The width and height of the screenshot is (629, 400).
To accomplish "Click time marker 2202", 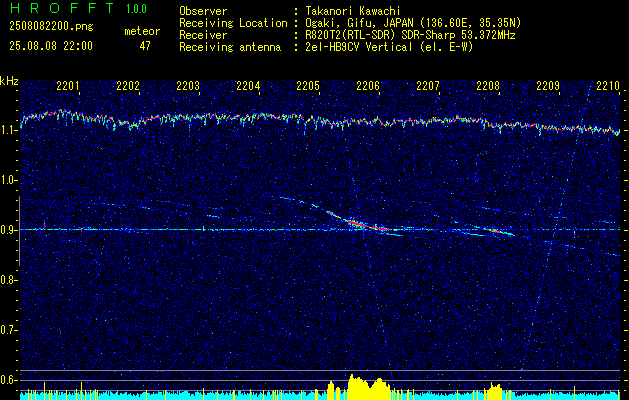I will 128,86.
